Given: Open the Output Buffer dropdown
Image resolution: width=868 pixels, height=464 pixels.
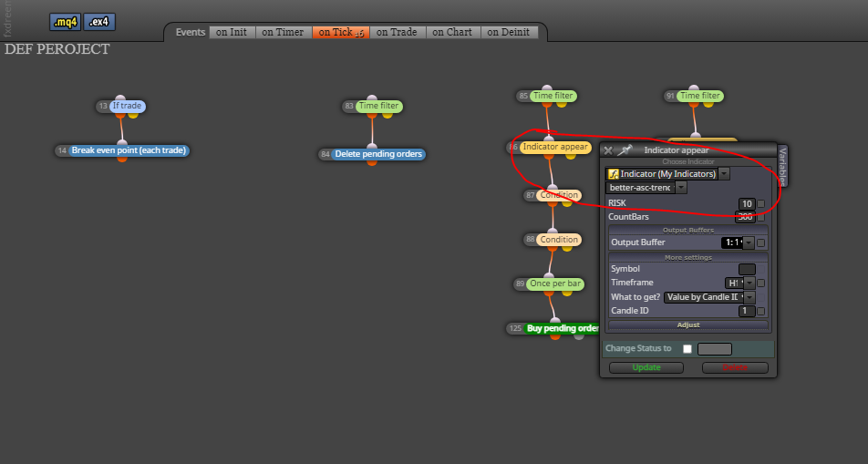Looking at the screenshot, I should [749, 242].
